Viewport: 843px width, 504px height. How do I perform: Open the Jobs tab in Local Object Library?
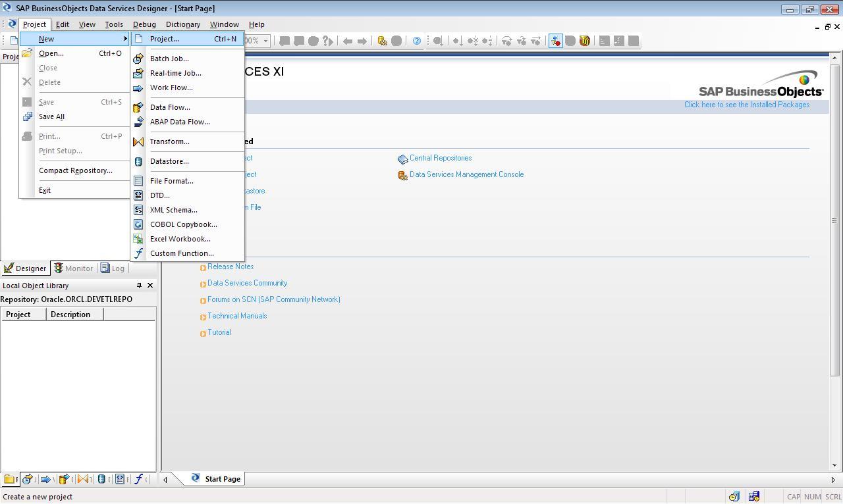(x=28, y=479)
